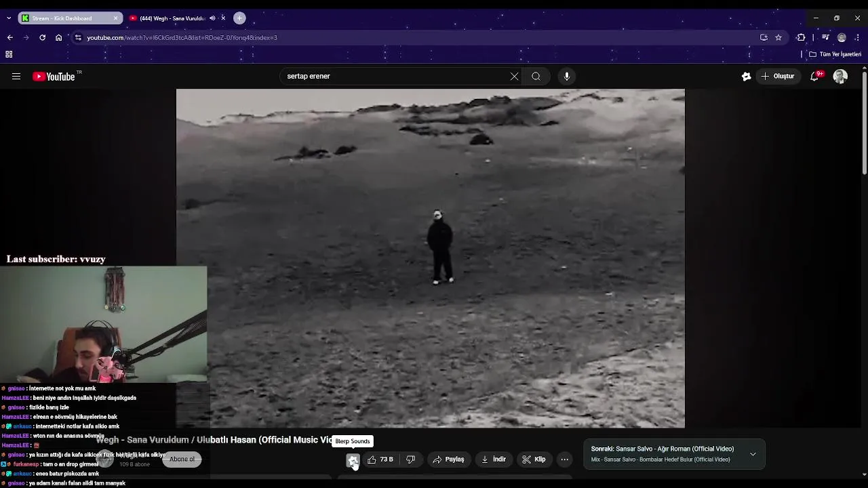Image resolution: width=868 pixels, height=488 pixels.
Task: Switch to Stream - Kick Dashboard tab
Action: coord(71,18)
